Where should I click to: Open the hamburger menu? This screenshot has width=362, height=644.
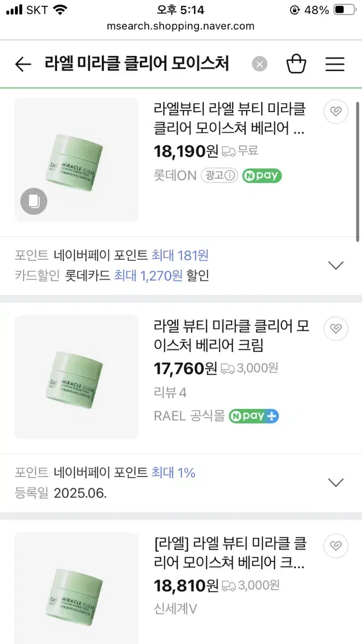click(335, 63)
